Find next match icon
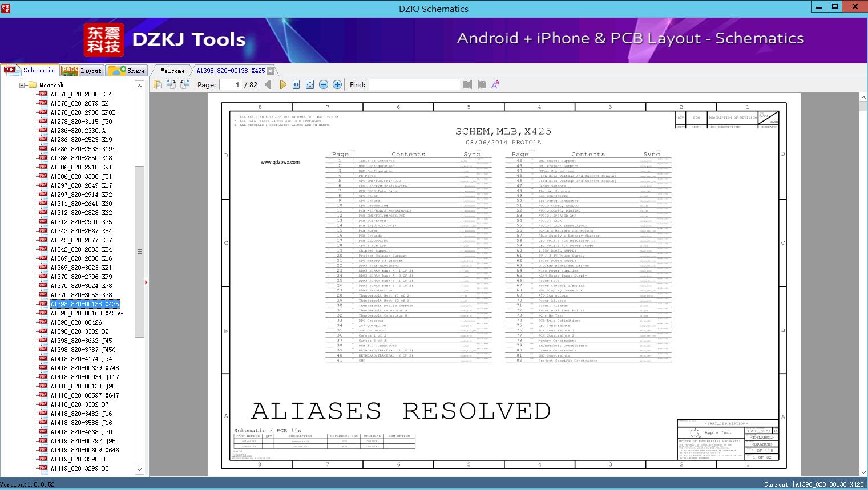This screenshot has height=490, width=868. click(x=482, y=84)
